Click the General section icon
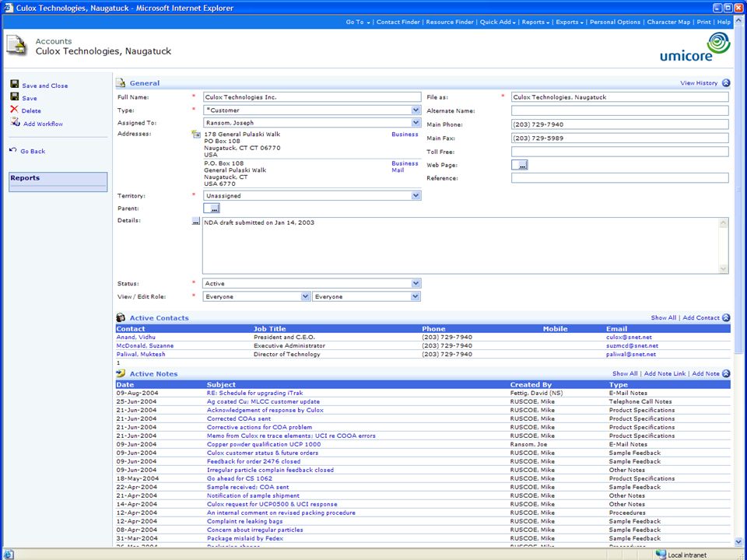The image size is (747, 560). [x=121, y=83]
